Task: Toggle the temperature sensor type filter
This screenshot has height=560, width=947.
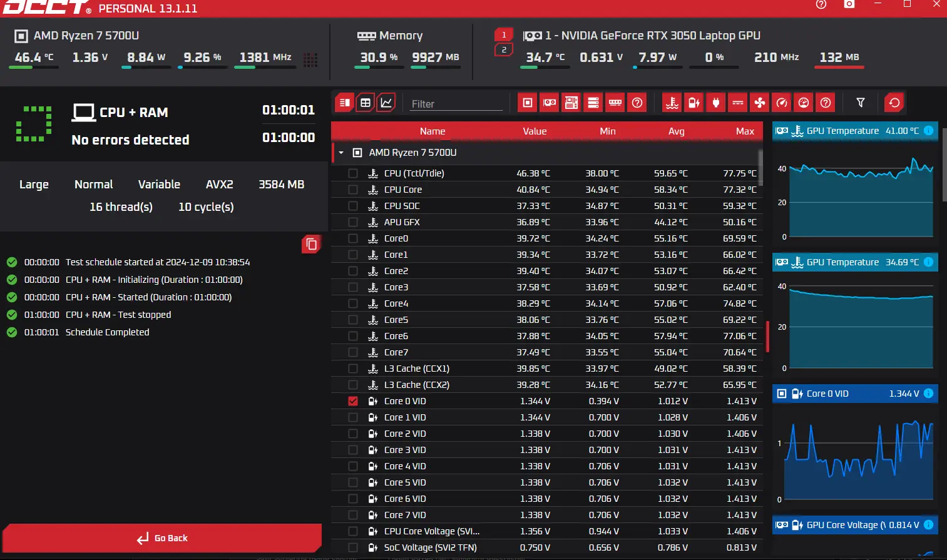Action: tap(672, 103)
